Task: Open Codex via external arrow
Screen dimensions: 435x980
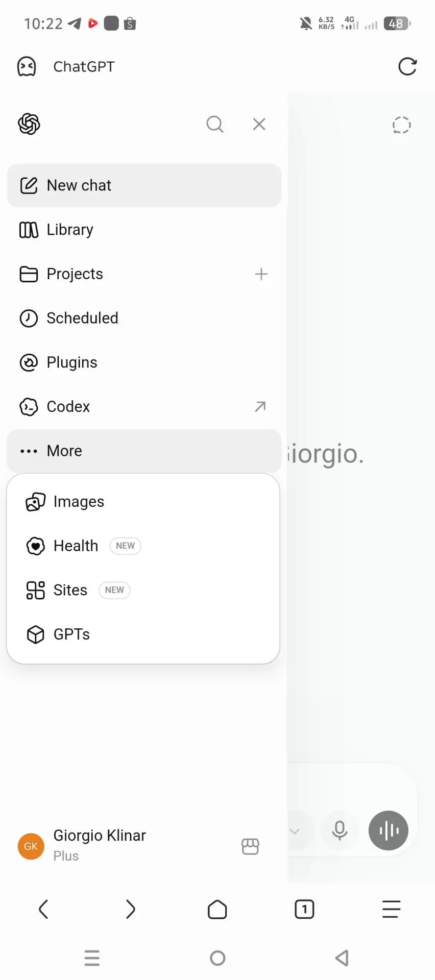Action: click(x=260, y=406)
